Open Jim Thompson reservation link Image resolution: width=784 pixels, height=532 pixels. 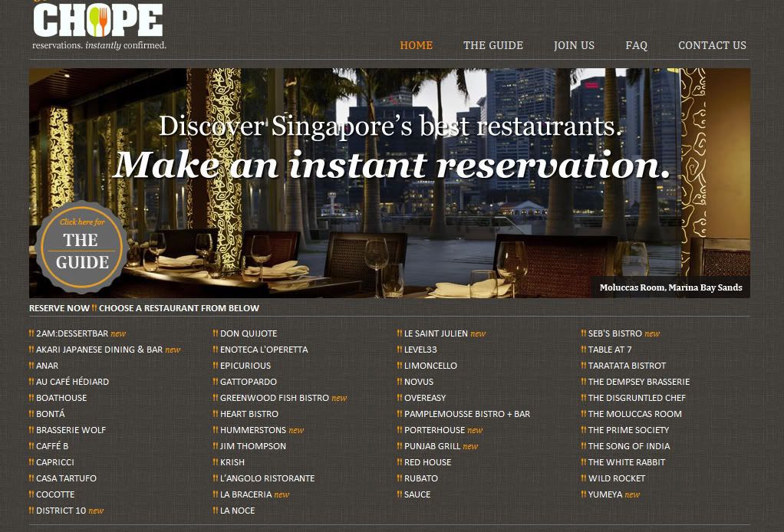point(253,446)
